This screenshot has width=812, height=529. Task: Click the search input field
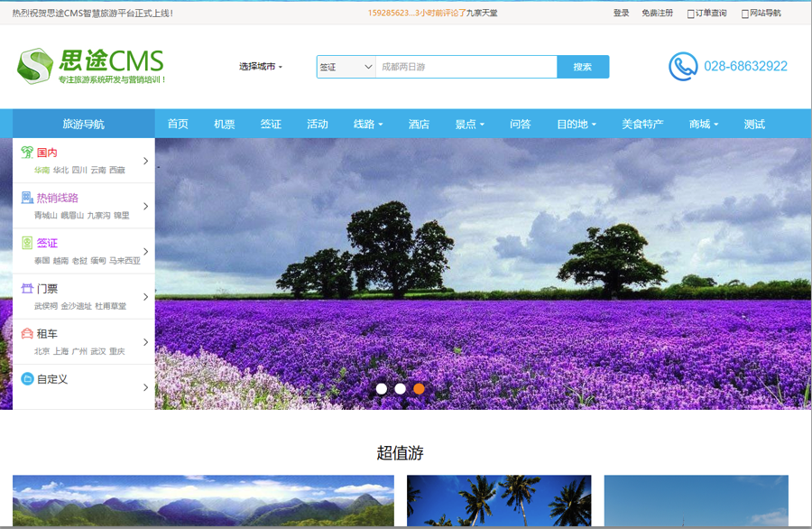466,67
